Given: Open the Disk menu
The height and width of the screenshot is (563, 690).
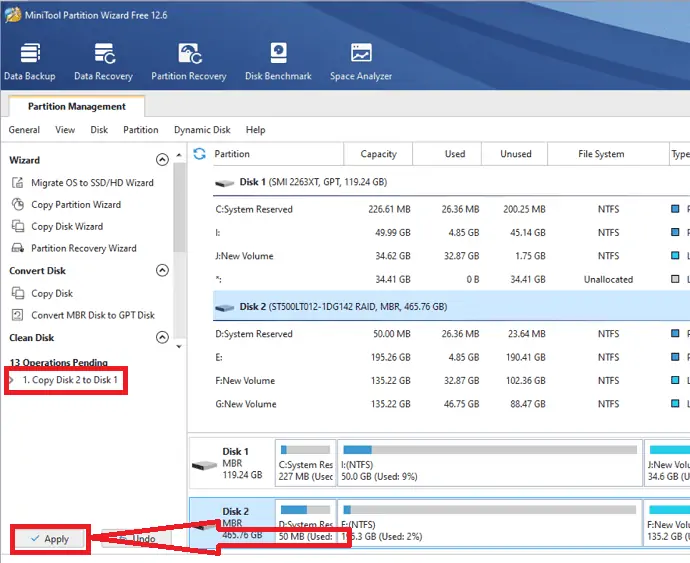Looking at the screenshot, I should [99, 130].
